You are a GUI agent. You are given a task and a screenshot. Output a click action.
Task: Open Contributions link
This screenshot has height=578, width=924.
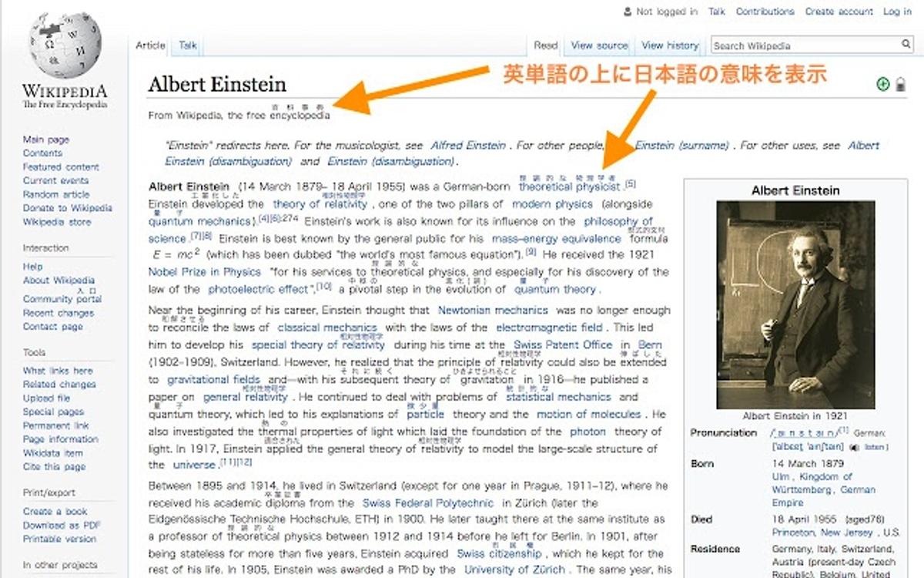pos(765,12)
